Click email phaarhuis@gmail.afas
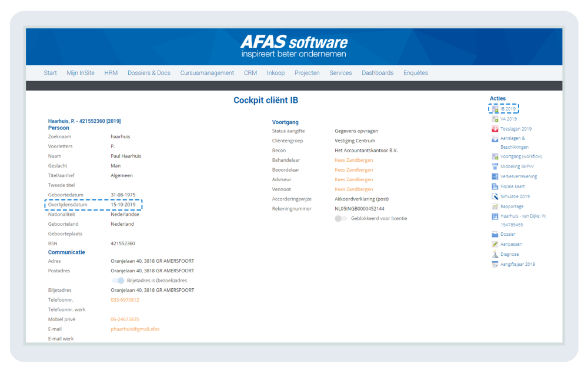 pos(135,329)
